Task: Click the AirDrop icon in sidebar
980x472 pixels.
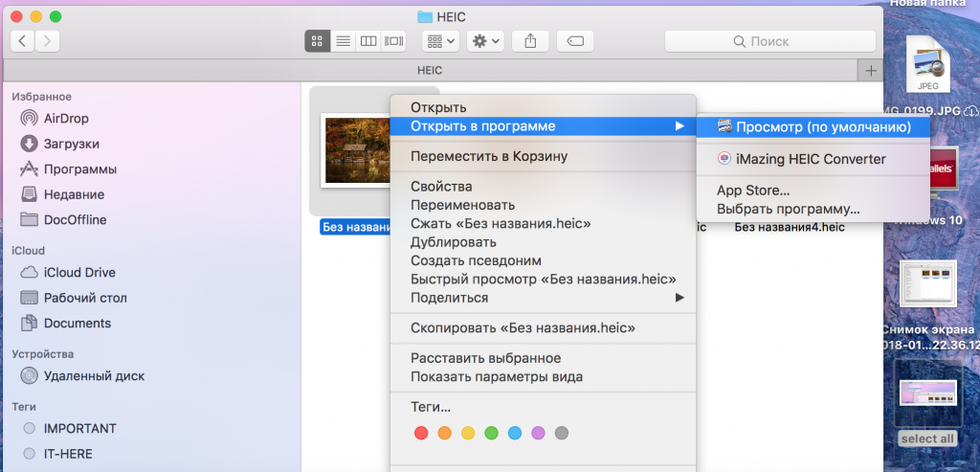Action: pos(30,119)
